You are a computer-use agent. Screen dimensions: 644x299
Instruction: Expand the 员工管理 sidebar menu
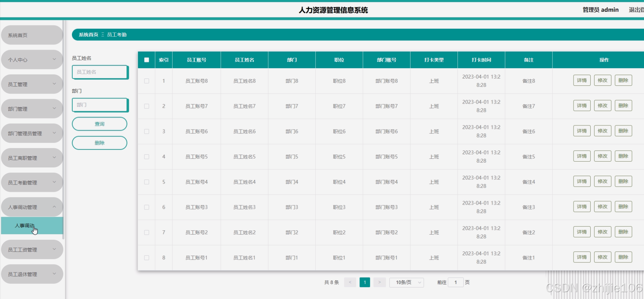(x=32, y=84)
